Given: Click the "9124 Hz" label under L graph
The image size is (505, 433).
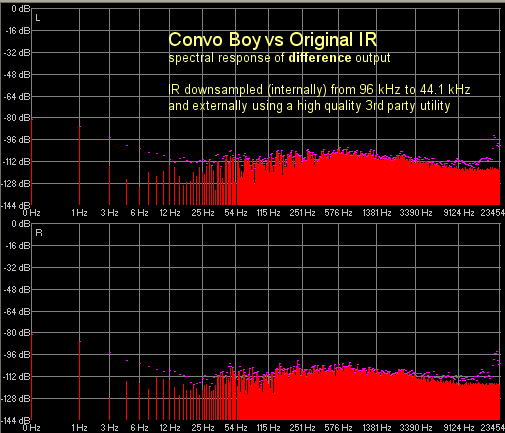Looking at the screenshot, I should point(459,213).
